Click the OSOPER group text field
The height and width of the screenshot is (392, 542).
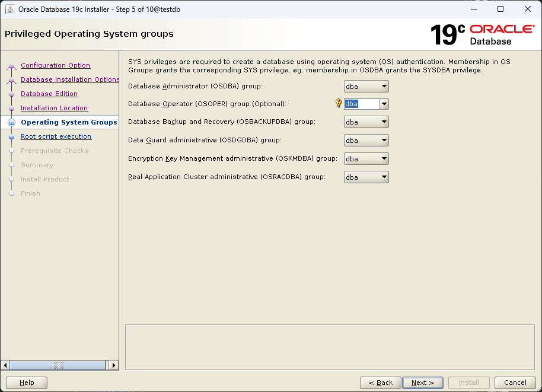pyautogui.click(x=362, y=104)
